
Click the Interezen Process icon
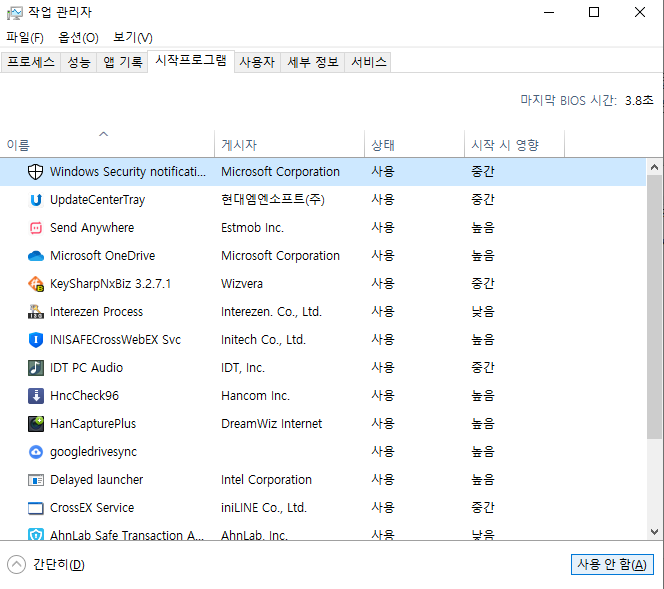tap(36, 312)
